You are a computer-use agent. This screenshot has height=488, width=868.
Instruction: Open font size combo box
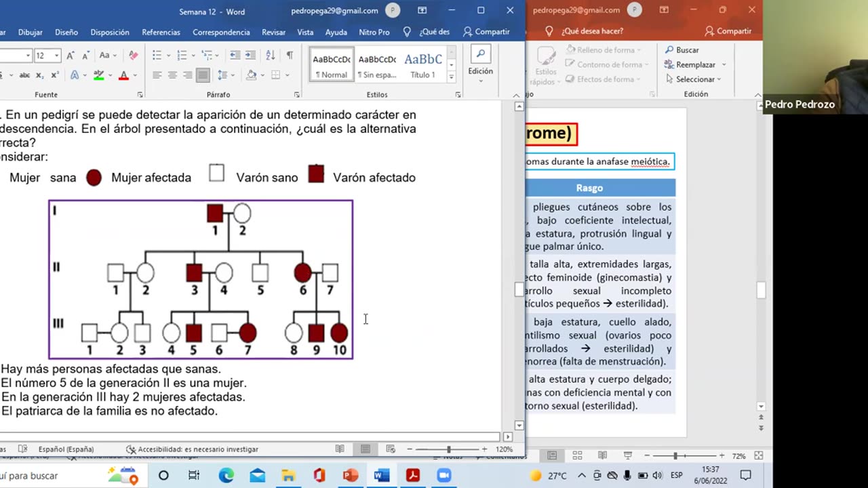pyautogui.click(x=47, y=56)
